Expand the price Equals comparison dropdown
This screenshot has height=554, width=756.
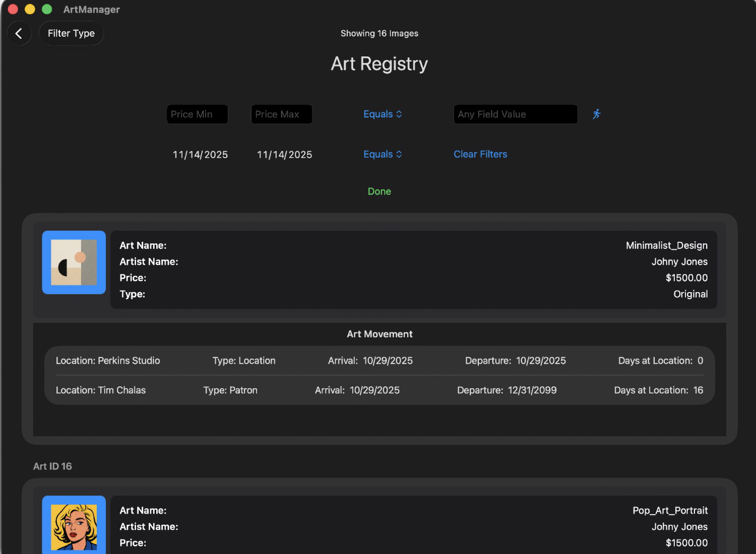point(383,114)
